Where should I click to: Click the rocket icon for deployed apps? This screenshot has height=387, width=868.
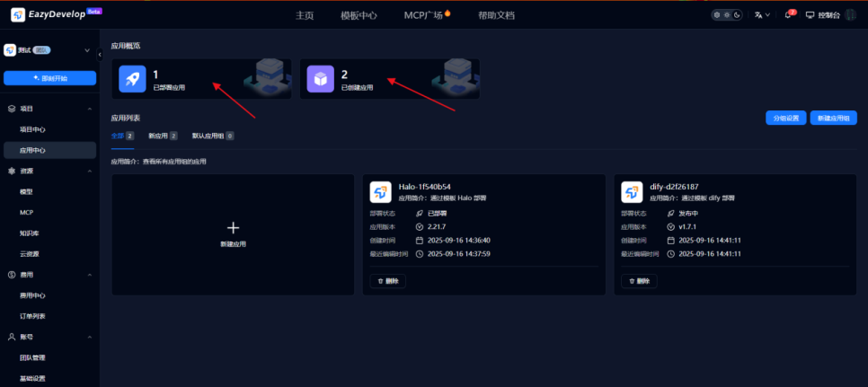pyautogui.click(x=132, y=79)
